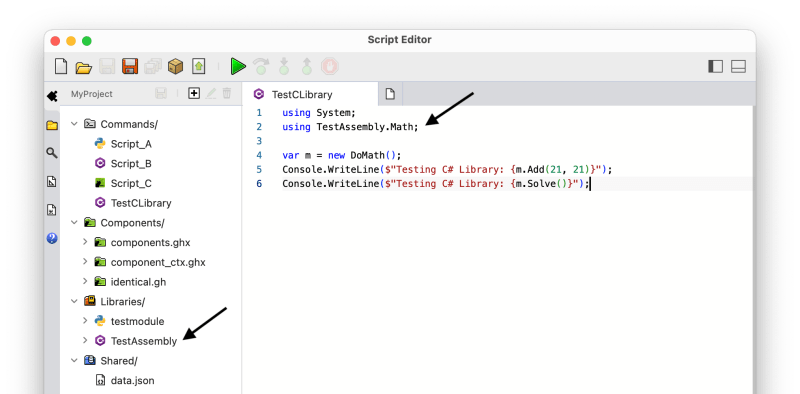Expand the component_ctx.ghx item
Image resolution: width=800 pixels, height=394 pixels.
tap(85, 262)
